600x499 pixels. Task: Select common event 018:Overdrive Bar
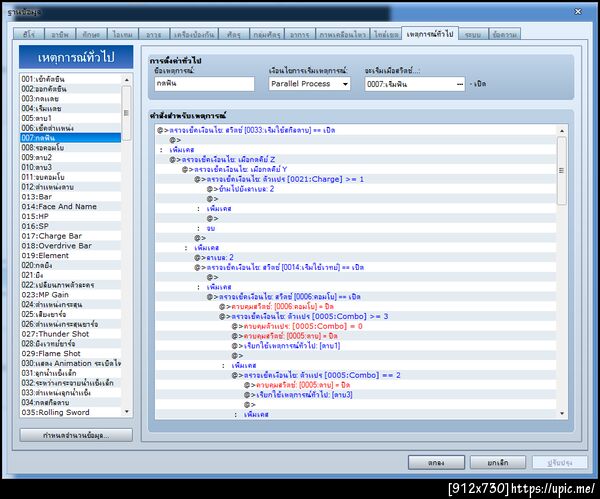tap(70, 246)
